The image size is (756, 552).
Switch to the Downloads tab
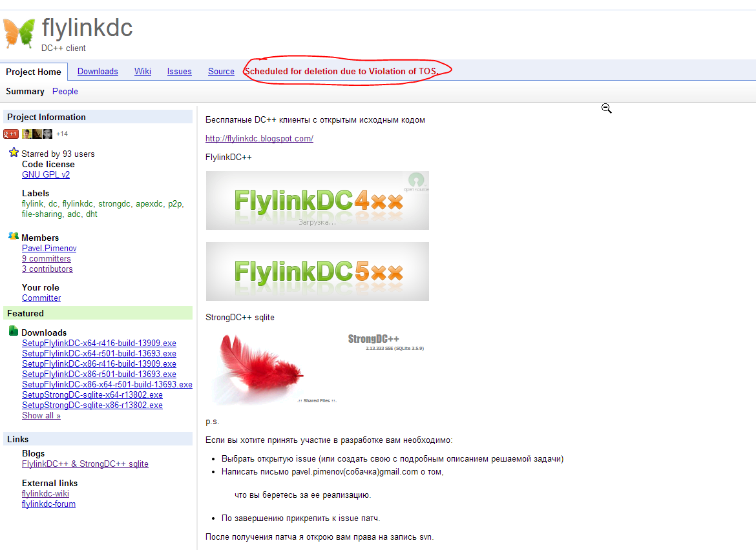click(x=98, y=71)
